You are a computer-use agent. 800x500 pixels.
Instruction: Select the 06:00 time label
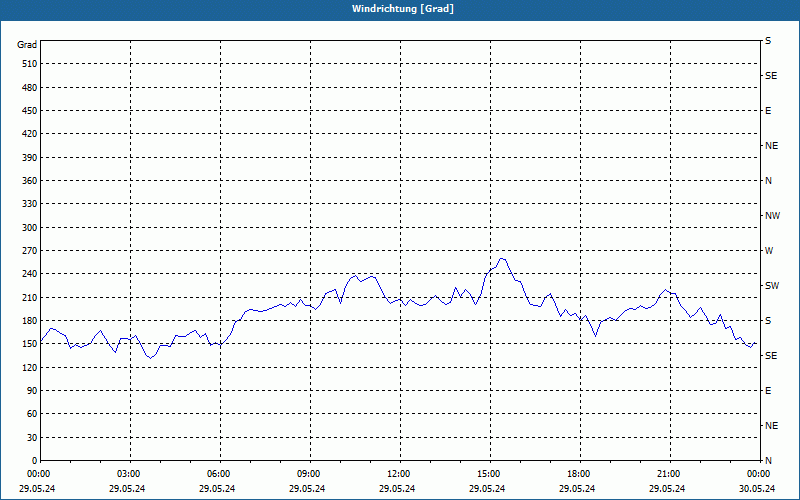(x=219, y=473)
